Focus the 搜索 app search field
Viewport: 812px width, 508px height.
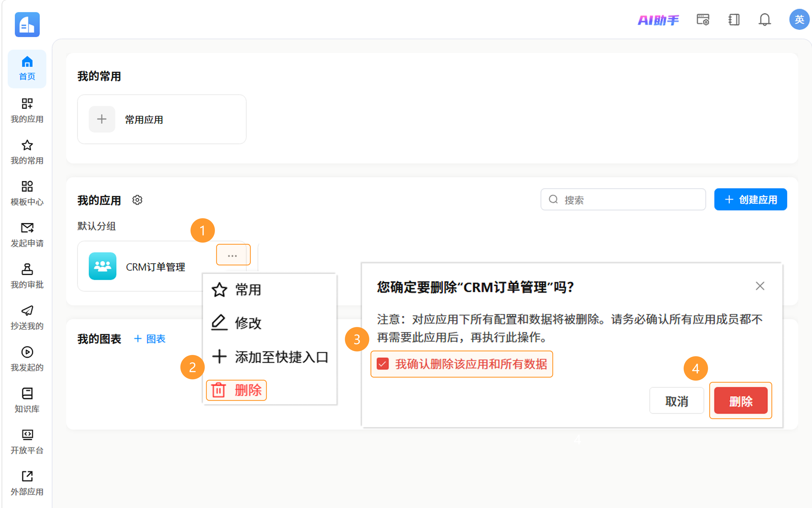(x=623, y=200)
